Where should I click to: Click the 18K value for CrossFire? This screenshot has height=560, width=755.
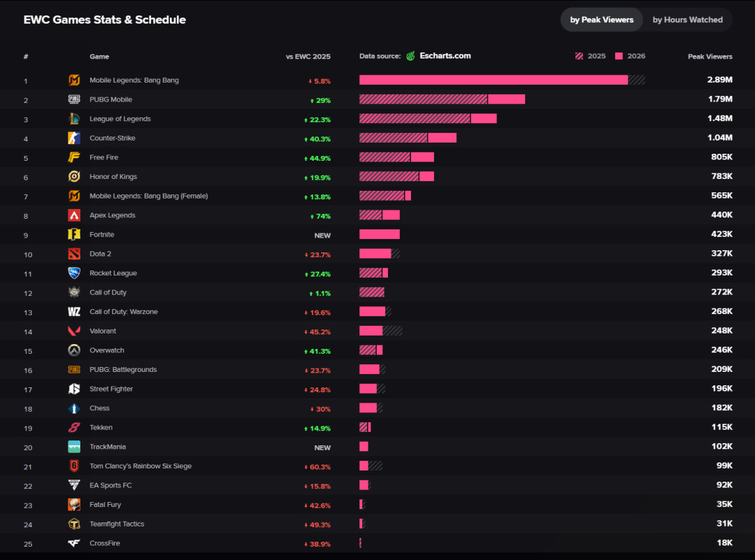pyautogui.click(x=725, y=543)
